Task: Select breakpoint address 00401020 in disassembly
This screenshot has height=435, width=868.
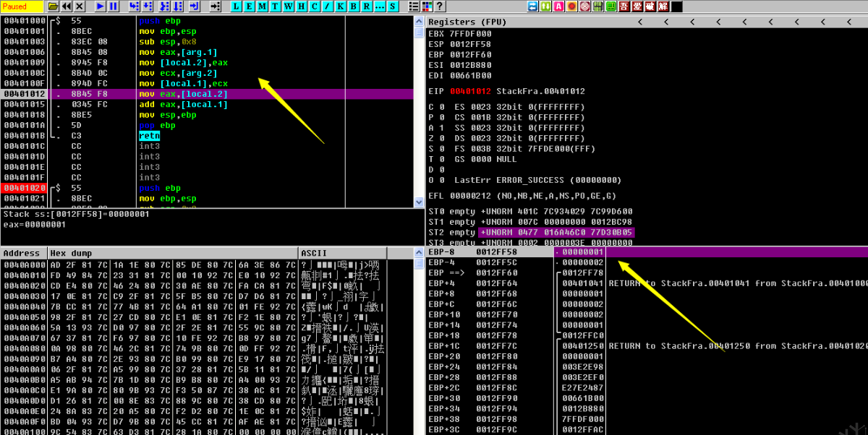Action: click(25, 188)
